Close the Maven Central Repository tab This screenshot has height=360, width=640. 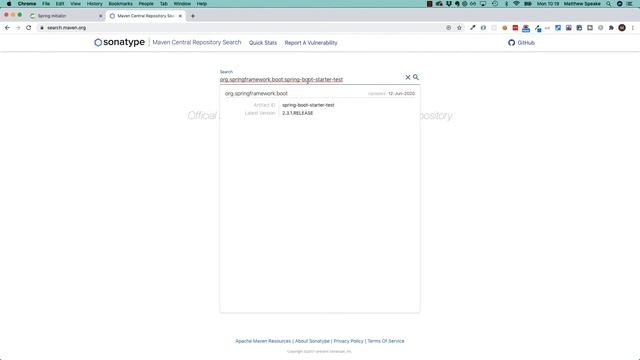point(180,16)
